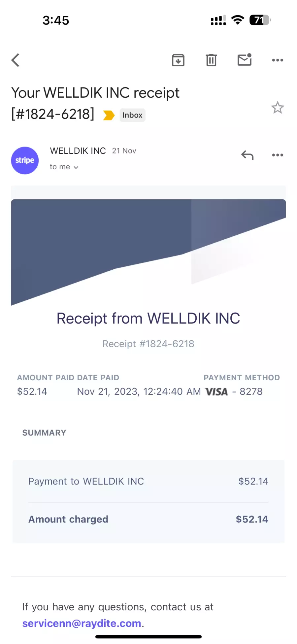Tap the yellow importance marker arrow
297x644 pixels.
point(109,115)
